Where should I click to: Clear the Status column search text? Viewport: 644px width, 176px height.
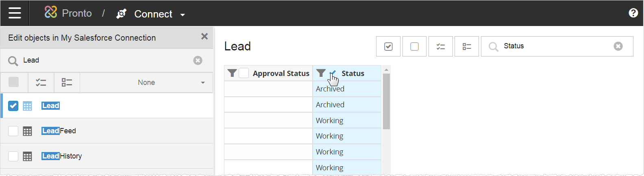[618, 46]
